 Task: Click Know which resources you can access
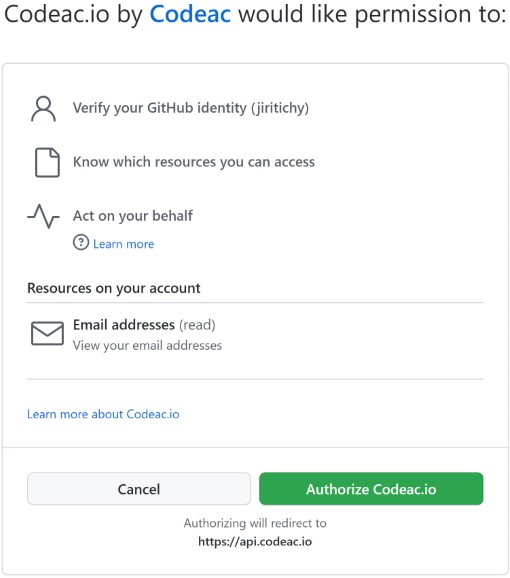point(194,162)
